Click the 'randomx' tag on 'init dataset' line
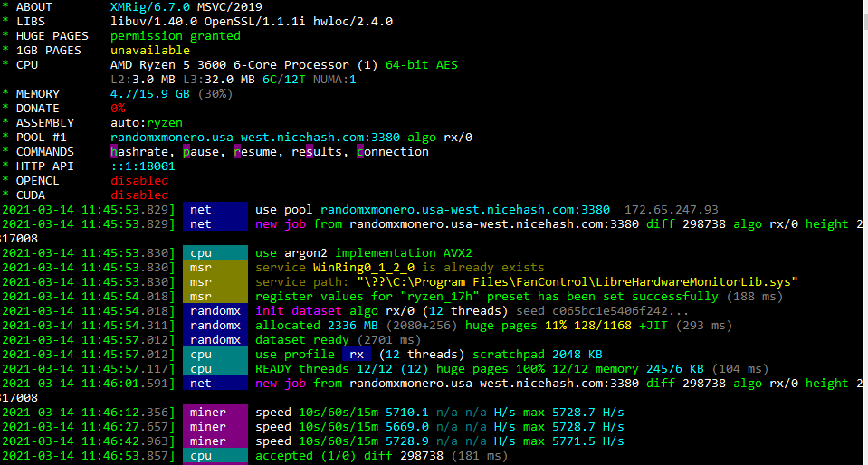The height and width of the screenshot is (465, 868). pos(215,310)
